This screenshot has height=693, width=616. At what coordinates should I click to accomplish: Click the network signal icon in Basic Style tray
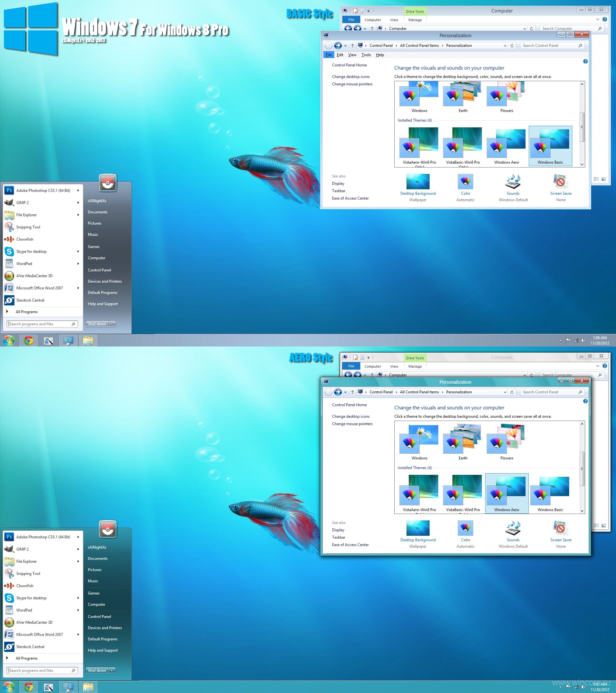[576, 340]
